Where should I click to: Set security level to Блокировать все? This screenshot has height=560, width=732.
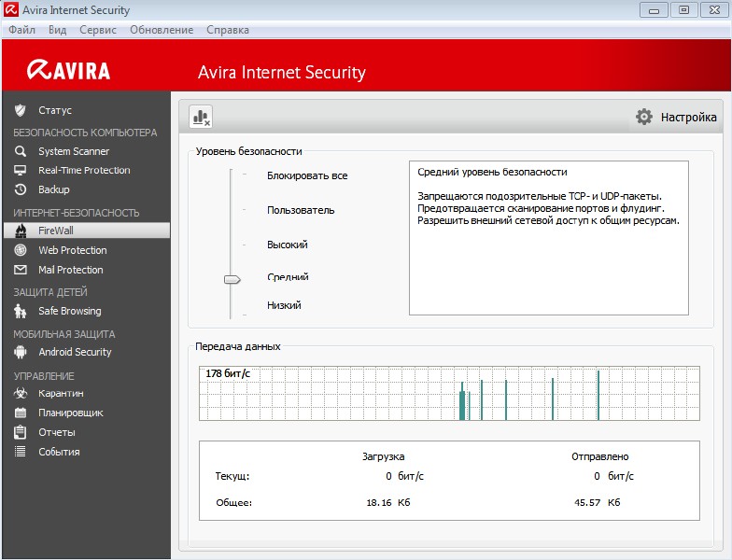pos(307,175)
